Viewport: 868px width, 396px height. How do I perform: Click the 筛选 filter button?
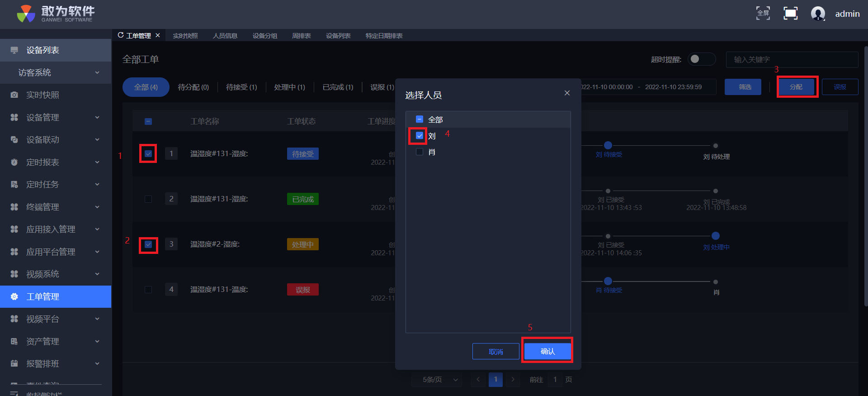(x=743, y=87)
